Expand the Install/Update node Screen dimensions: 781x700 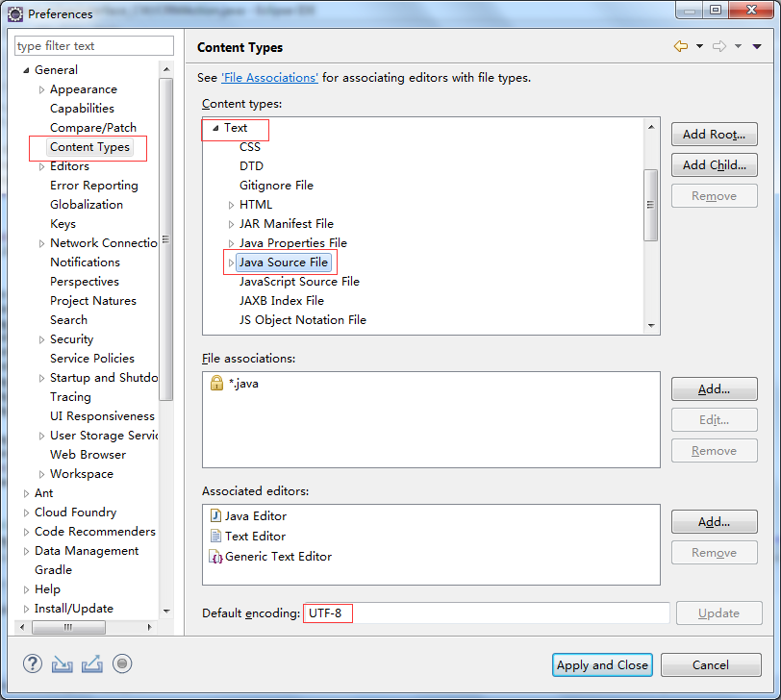tap(26, 609)
